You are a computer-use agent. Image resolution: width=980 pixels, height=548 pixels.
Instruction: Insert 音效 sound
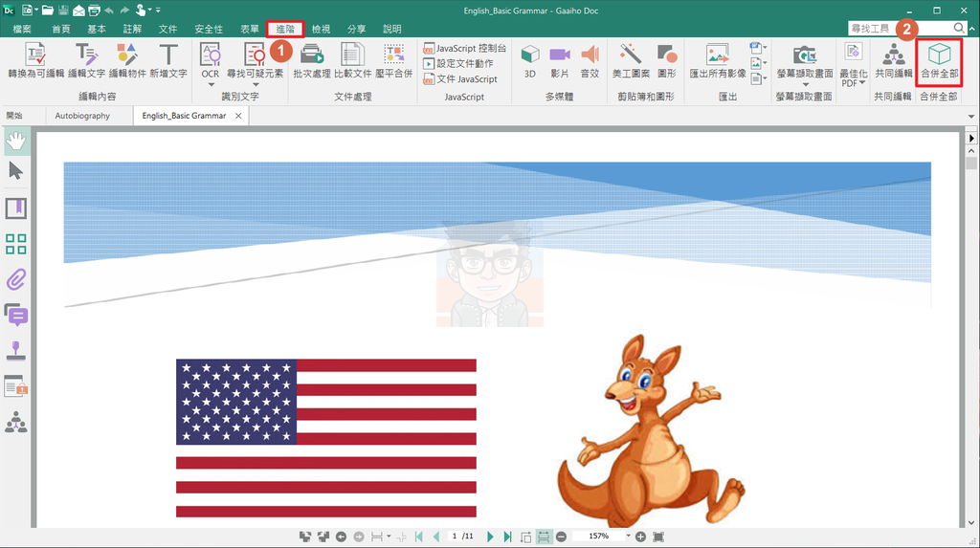point(590,60)
